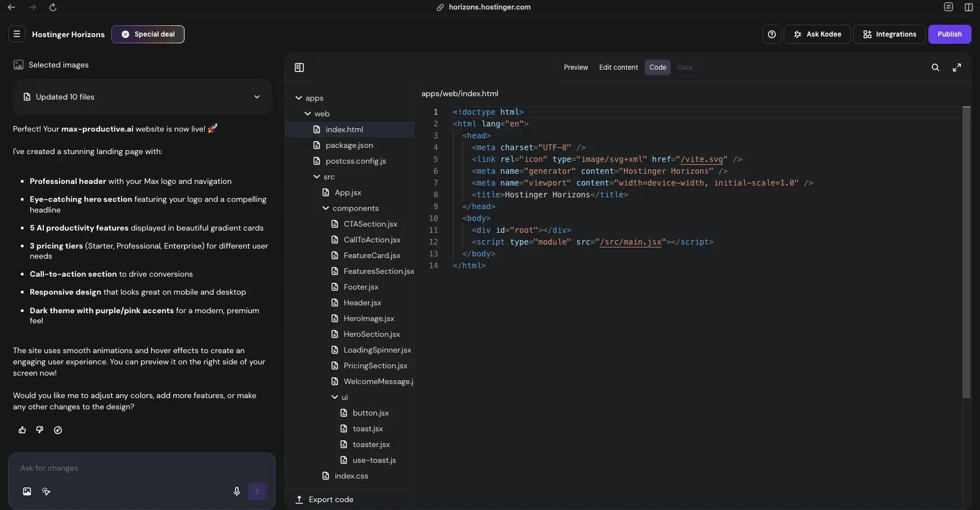The width and height of the screenshot is (980, 510).
Task: Click Export code
Action: tap(325, 499)
